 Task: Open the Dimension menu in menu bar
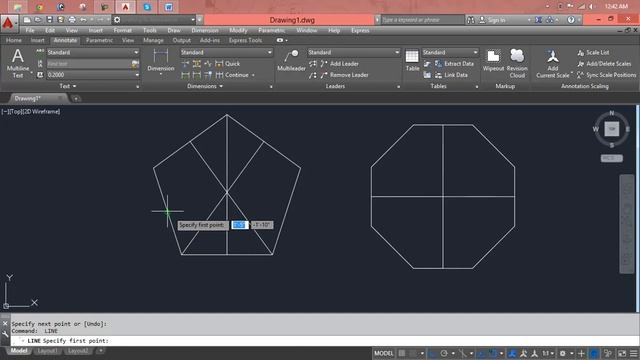[205, 31]
